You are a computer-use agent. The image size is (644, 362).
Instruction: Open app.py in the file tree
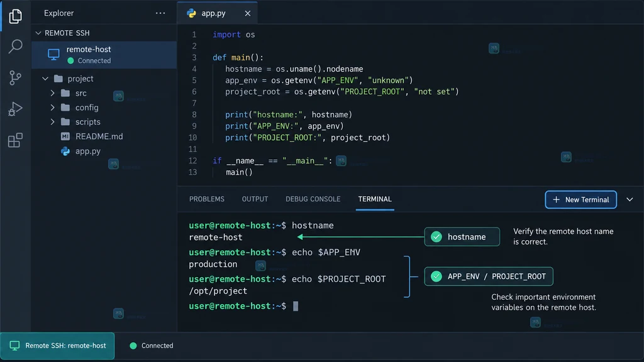click(88, 151)
